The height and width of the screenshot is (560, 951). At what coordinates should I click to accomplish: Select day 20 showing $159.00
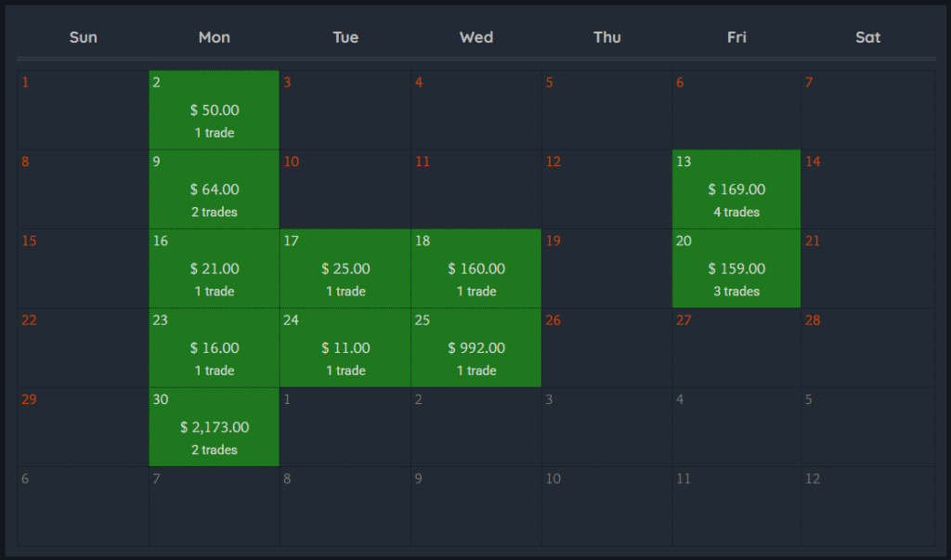736,268
